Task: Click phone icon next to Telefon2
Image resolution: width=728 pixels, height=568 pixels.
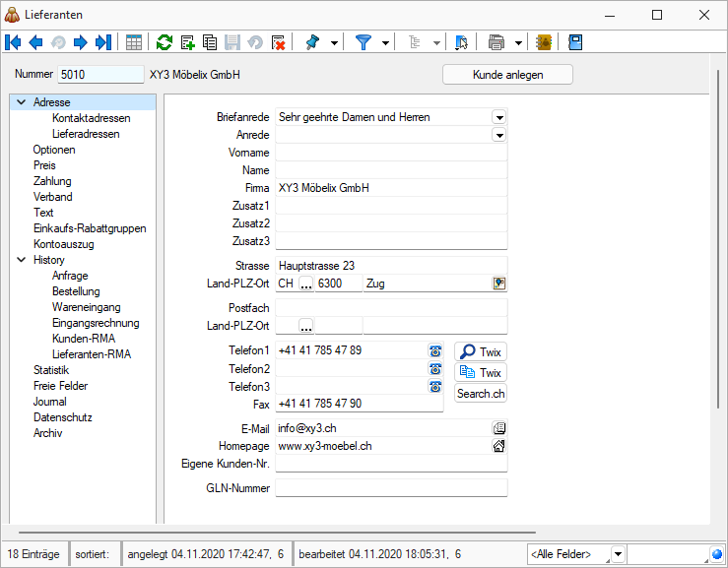Action: [435, 368]
